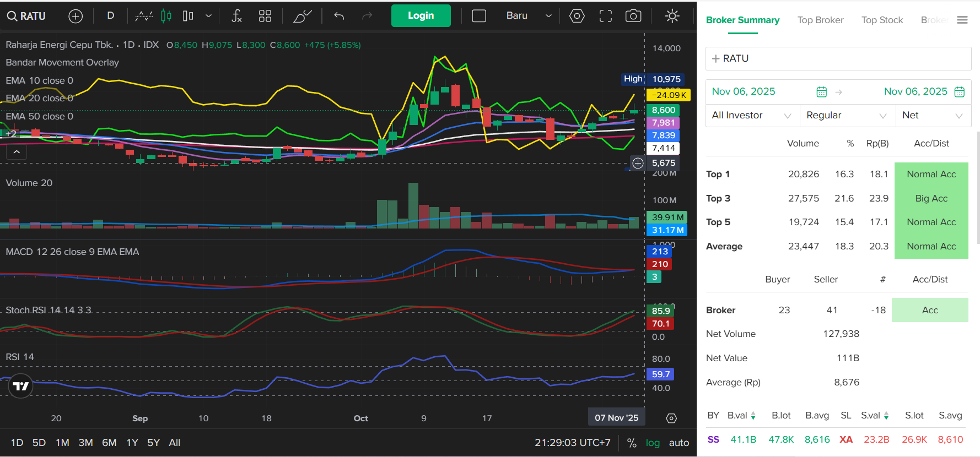This screenshot has height=457, width=980.
Task: Undo the last chart action
Action: click(339, 16)
